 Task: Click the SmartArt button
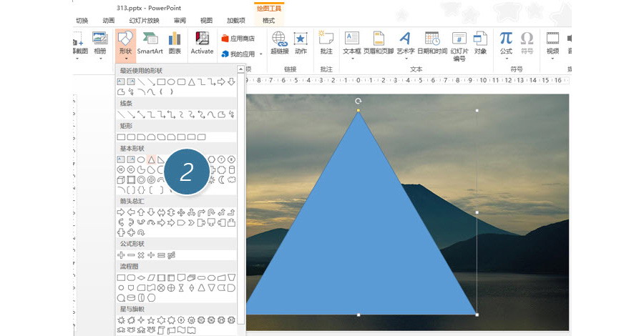click(150, 43)
